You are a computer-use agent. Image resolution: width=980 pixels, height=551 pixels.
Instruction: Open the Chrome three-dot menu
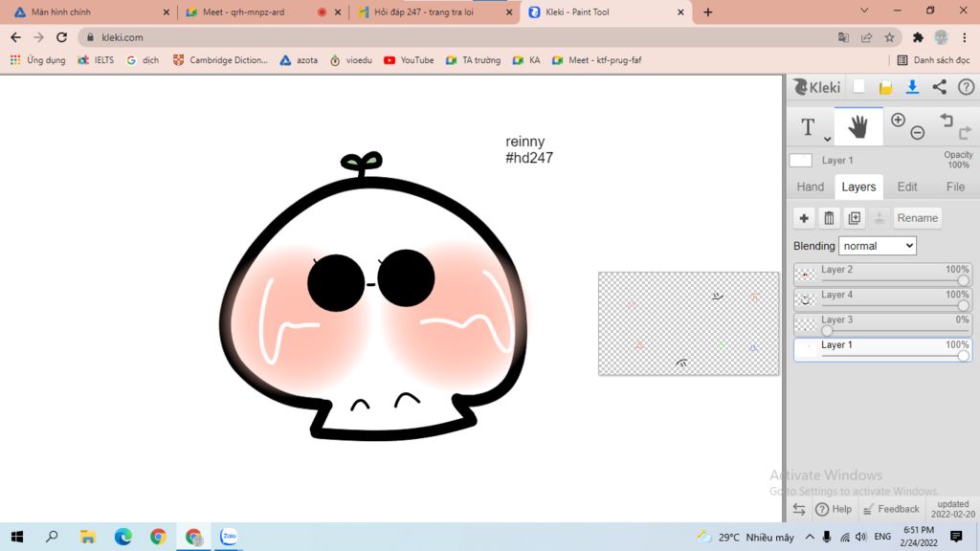(x=965, y=37)
